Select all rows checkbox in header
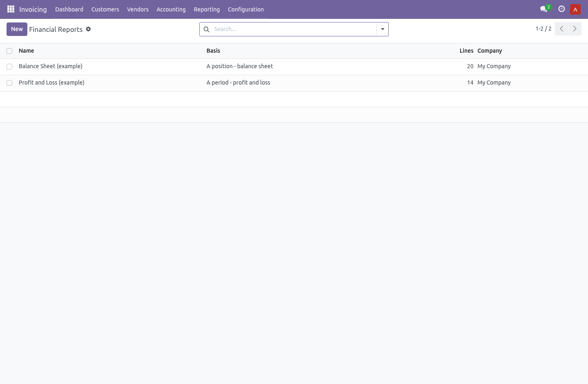Screen dimensions: 588x384 coord(9,51)
